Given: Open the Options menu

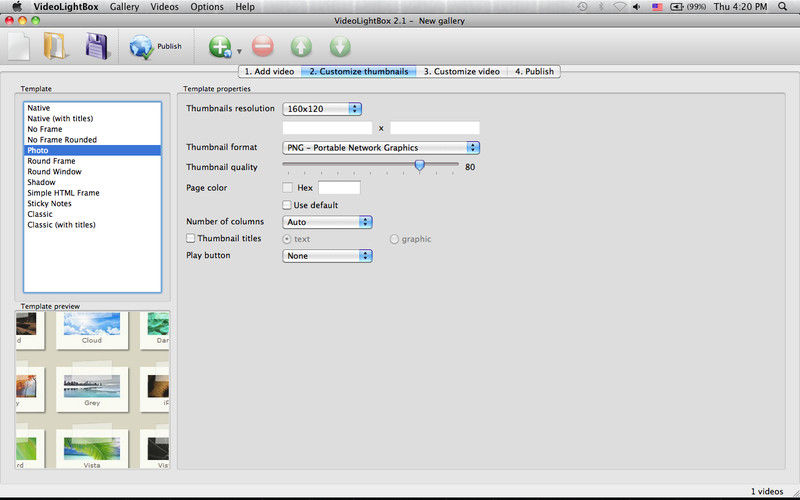Looking at the screenshot, I should pyautogui.click(x=207, y=7).
